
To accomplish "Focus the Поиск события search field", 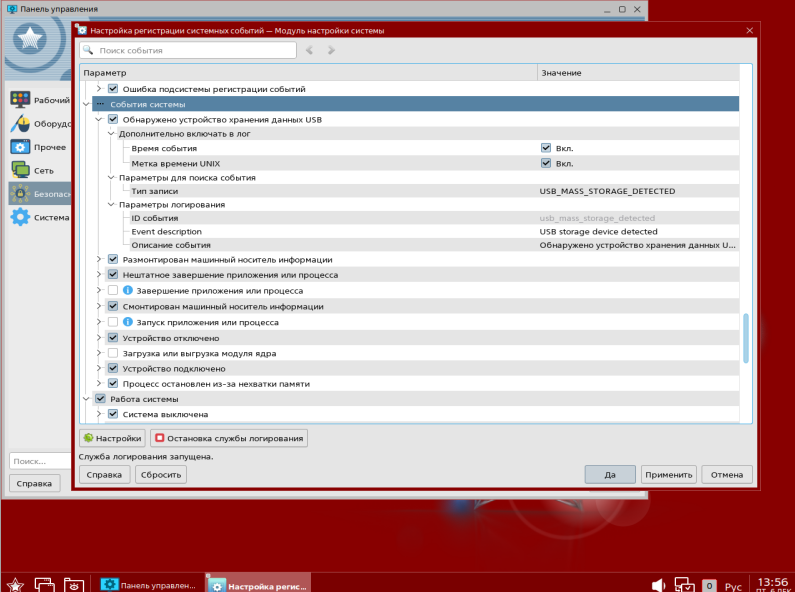I will [x=188, y=50].
